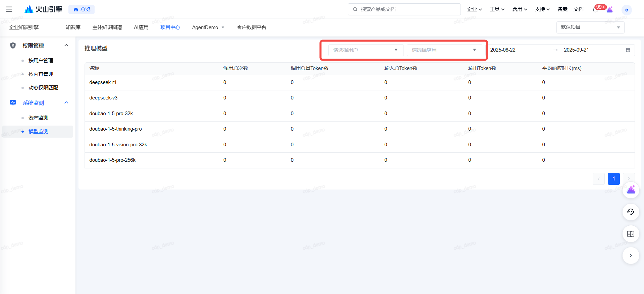Click the product and docs search field
This screenshot has height=294, width=644.
(x=404, y=9)
